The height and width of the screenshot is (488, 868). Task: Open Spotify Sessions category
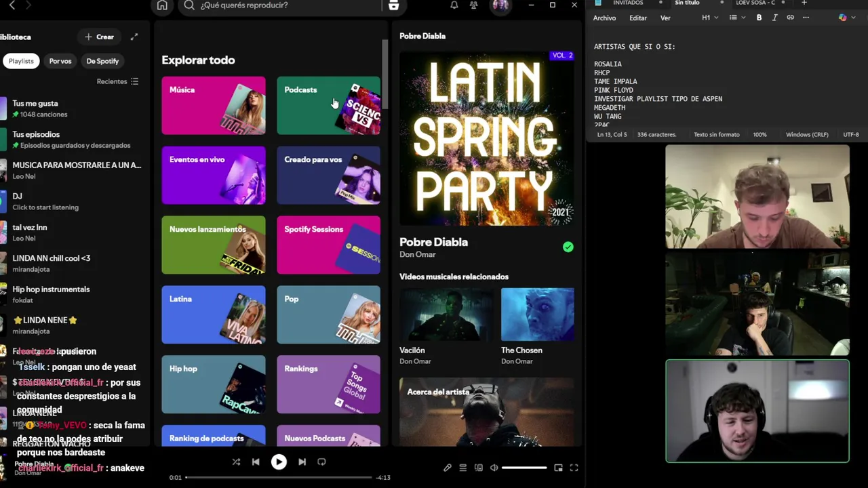coord(329,245)
